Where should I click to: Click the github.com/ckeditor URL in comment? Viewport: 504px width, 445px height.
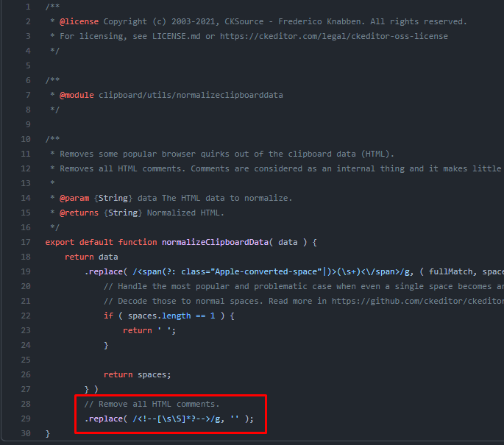tap(417, 301)
